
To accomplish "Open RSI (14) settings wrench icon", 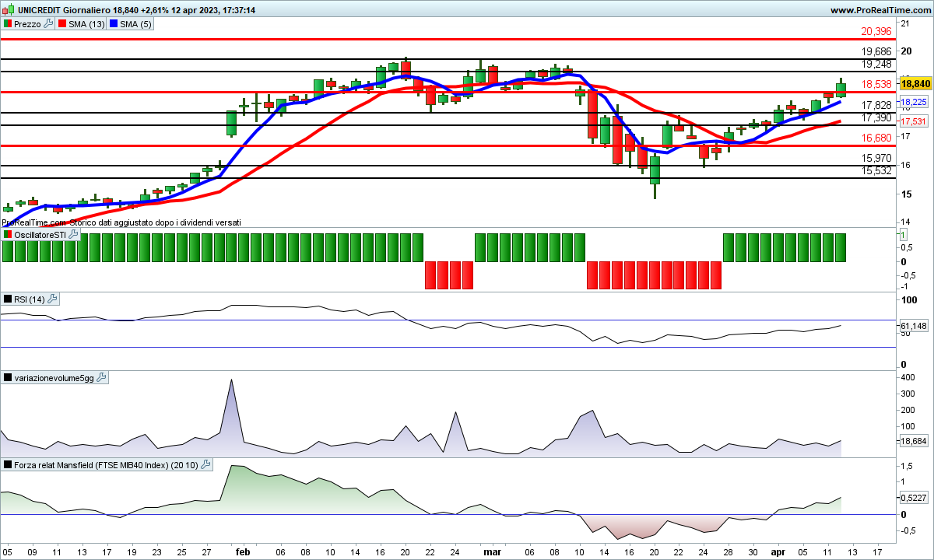I will (52, 299).
